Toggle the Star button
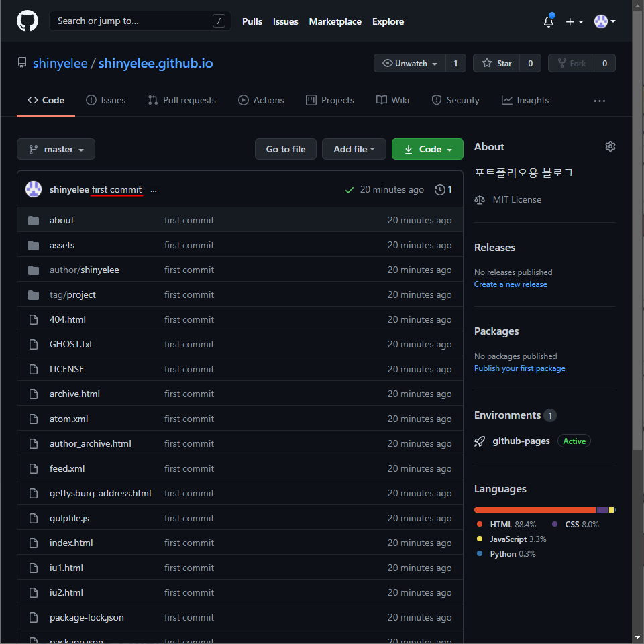Viewport: 644px width, 644px height. click(496, 63)
